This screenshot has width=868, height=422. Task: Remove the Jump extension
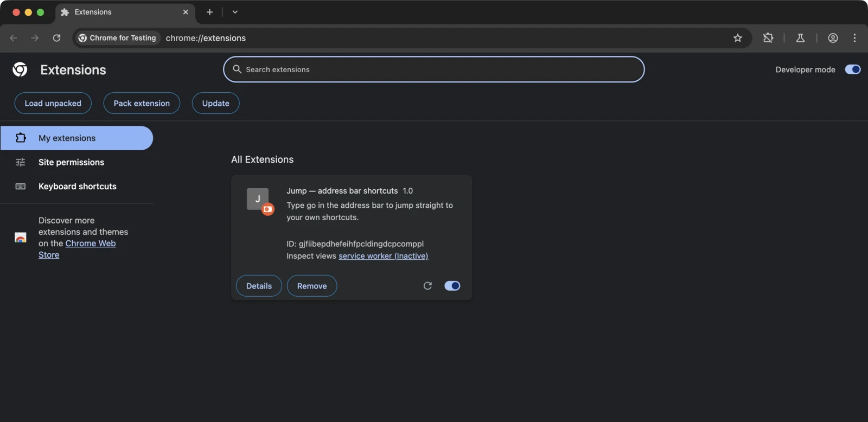click(312, 286)
